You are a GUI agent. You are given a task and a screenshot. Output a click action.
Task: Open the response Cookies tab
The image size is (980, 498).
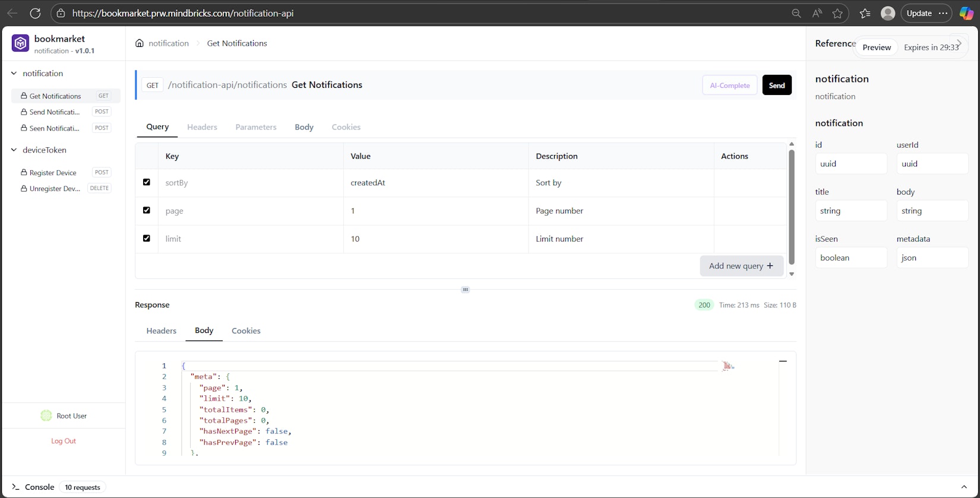246,331
